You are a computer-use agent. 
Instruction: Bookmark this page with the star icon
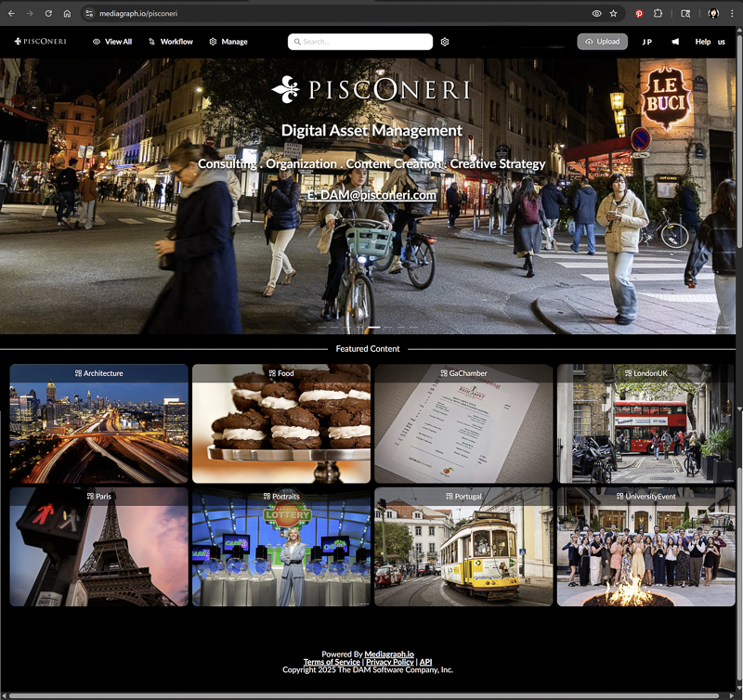[x=613, y=14]
